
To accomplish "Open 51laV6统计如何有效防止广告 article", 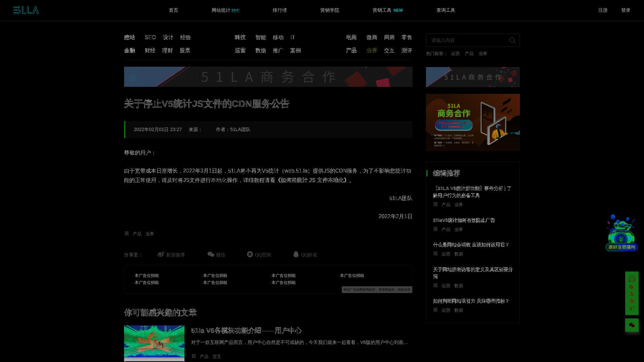I will [x=464, y=220].
